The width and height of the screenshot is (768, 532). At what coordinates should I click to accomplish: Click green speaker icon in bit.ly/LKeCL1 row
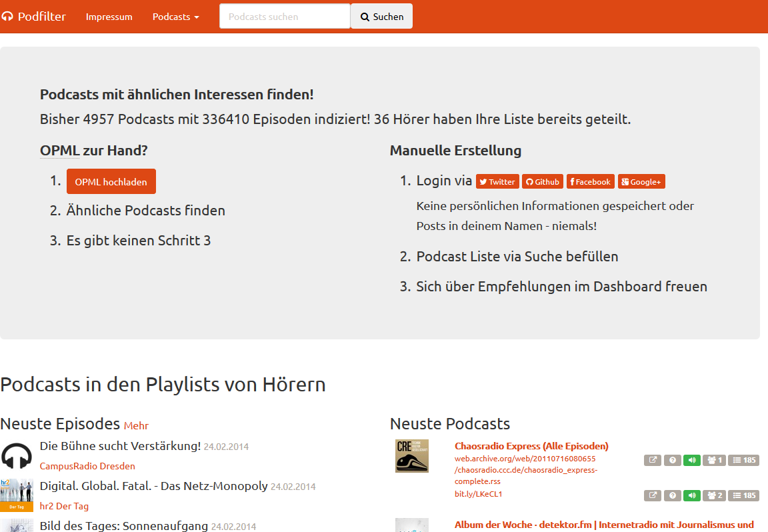(x=692, y=495)
